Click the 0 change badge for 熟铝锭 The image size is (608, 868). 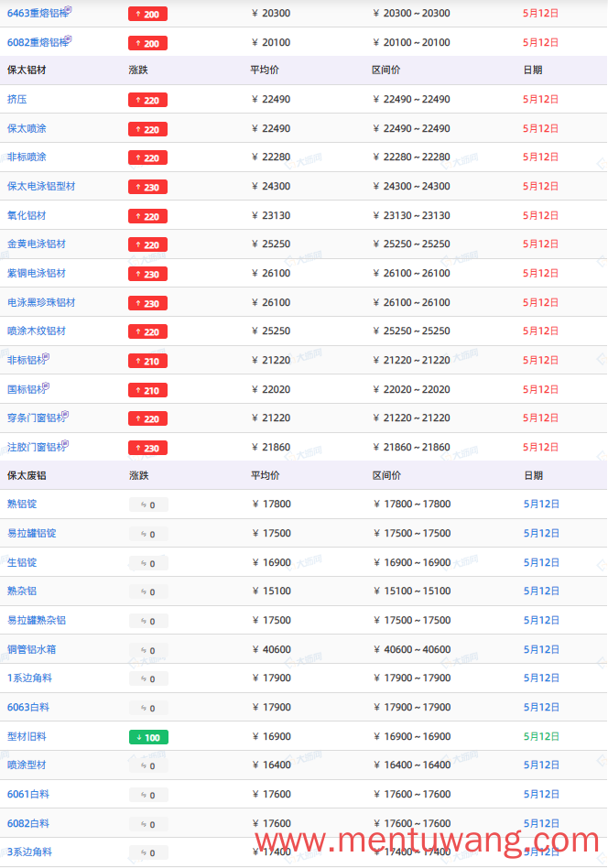(x=148, y=505)
